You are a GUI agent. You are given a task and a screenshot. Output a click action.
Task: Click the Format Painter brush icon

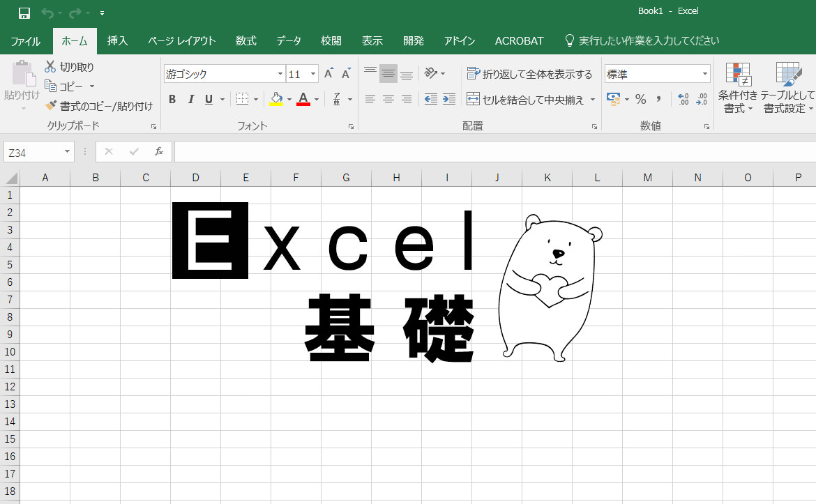(50, 106)
